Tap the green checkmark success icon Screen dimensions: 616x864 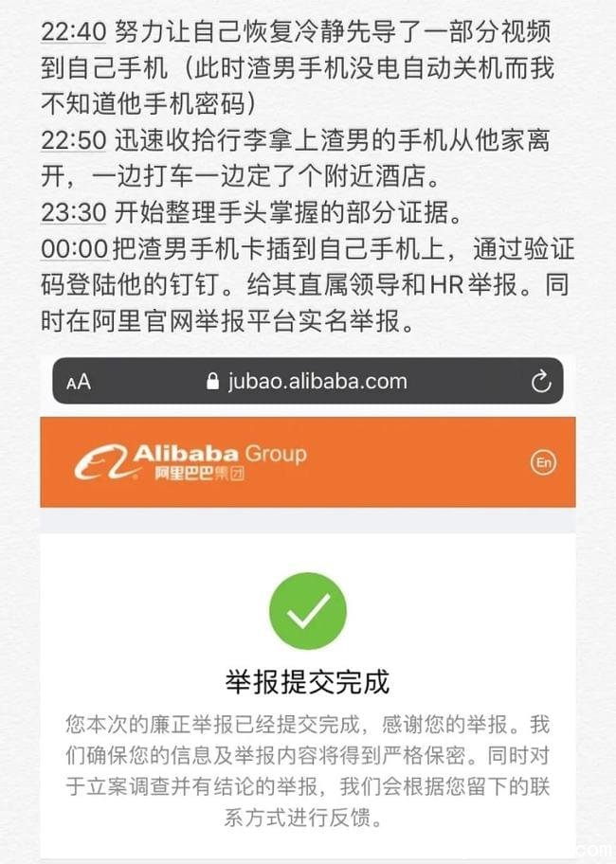point(307,610)
